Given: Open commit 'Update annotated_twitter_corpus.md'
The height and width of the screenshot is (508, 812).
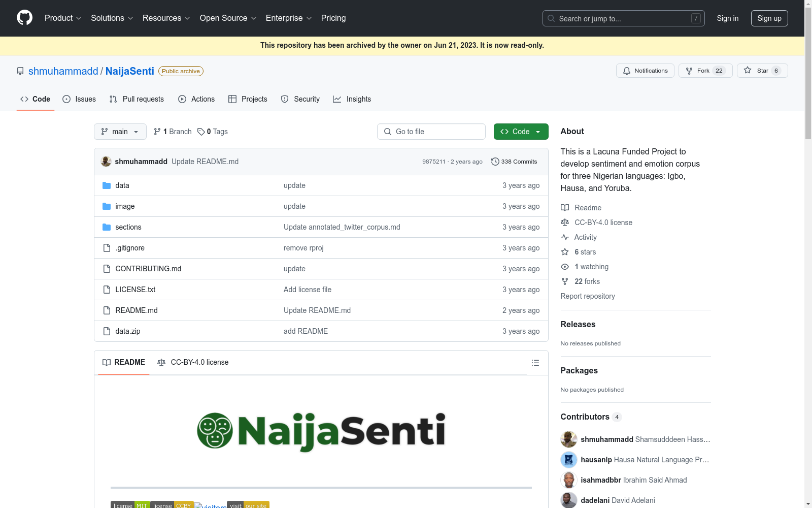Looking at the screenshot, I should (342, 227).
